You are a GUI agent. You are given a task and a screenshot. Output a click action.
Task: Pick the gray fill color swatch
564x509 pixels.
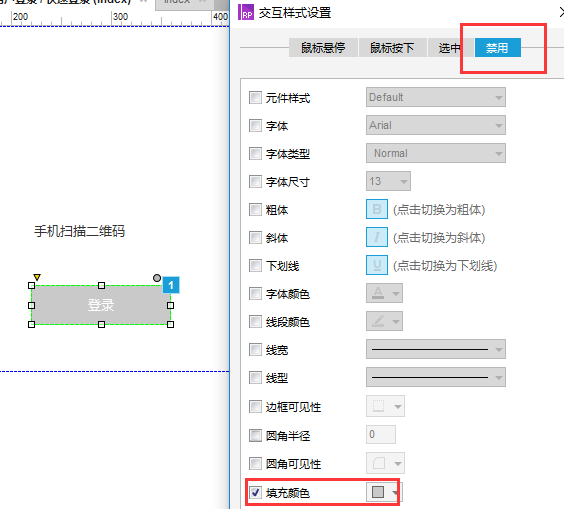tap(378, 492)
